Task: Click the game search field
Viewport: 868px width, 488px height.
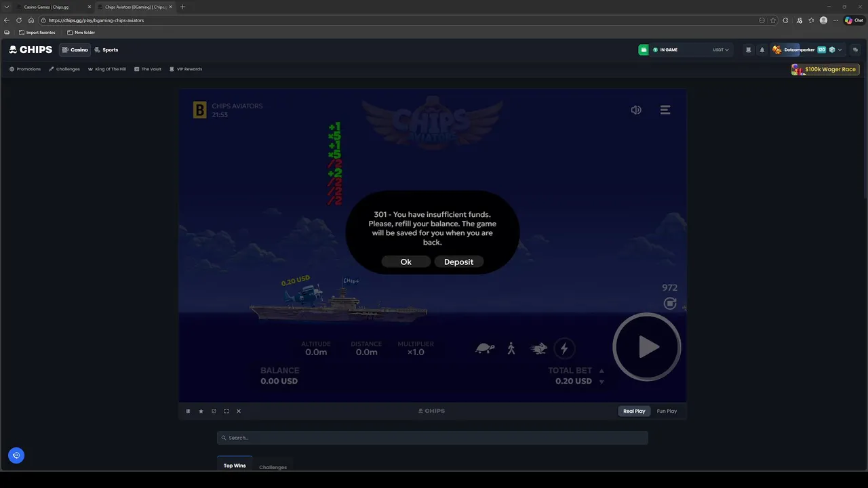Action: (x=433, y=438)
